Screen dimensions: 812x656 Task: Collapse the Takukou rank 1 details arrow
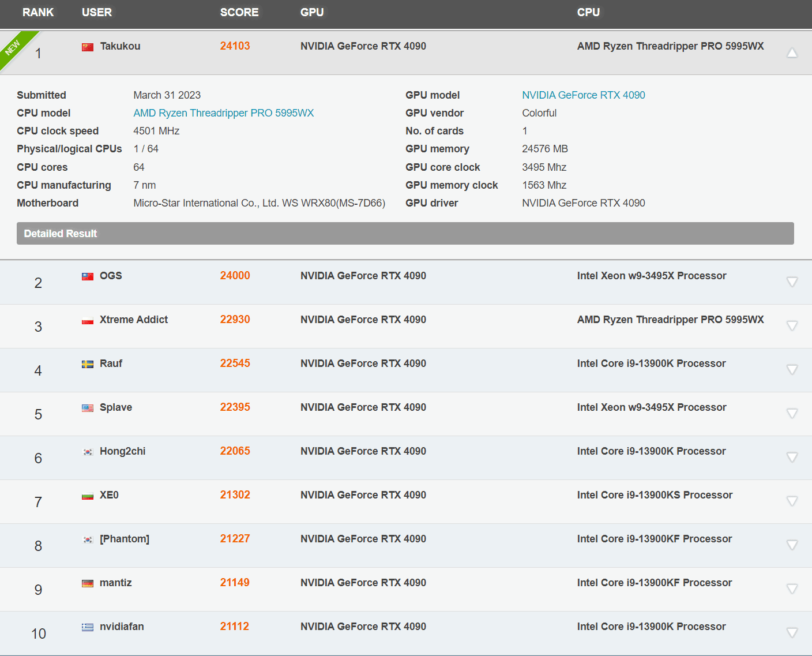click(x=792, y=53)
